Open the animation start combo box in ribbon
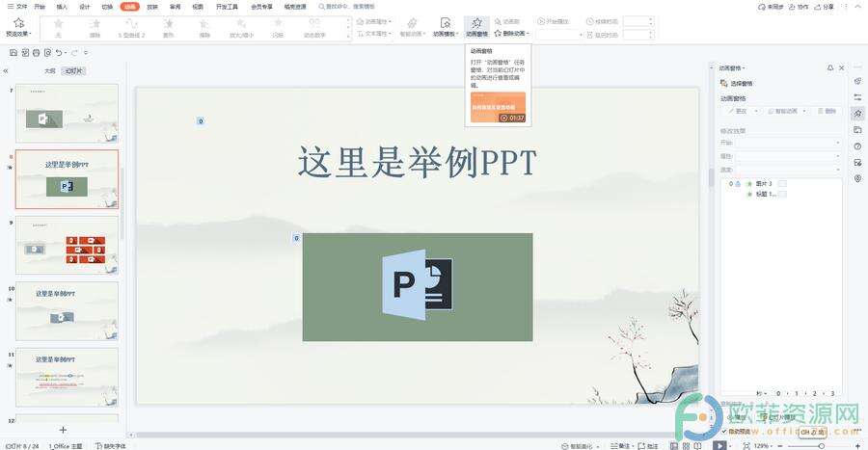Viewport: 868px width, 450px height. click(x=559, y=35)
